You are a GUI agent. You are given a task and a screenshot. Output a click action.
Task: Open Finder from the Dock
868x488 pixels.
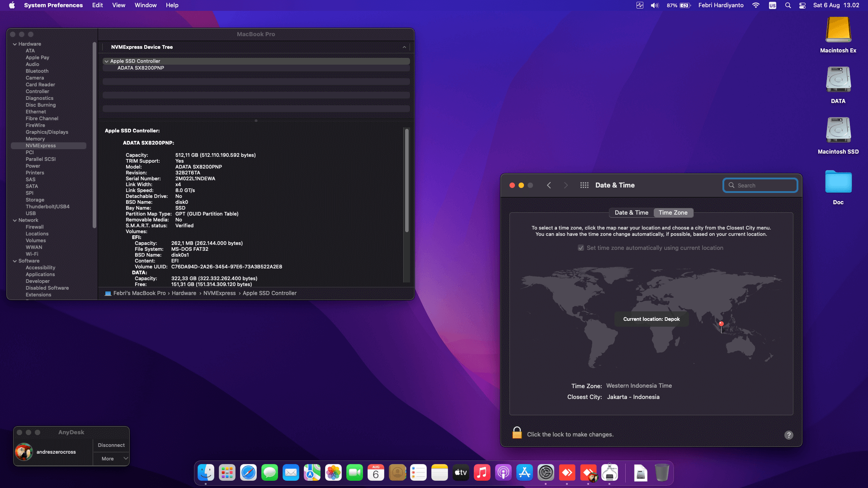point(206,473)
